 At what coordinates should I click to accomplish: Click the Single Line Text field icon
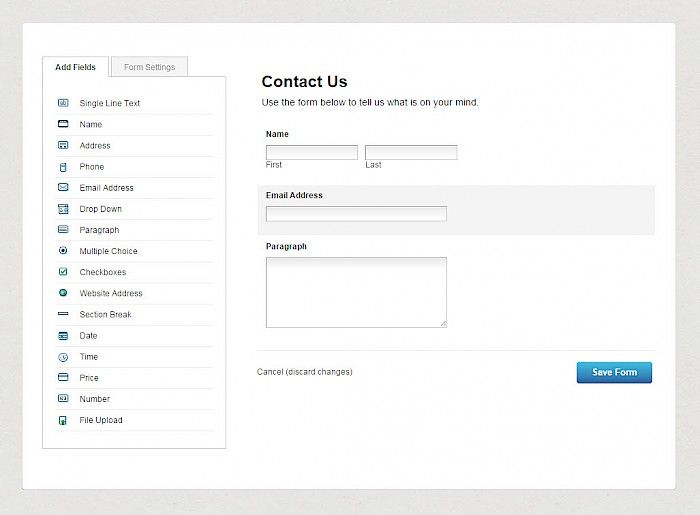click(x=63, y=103)
